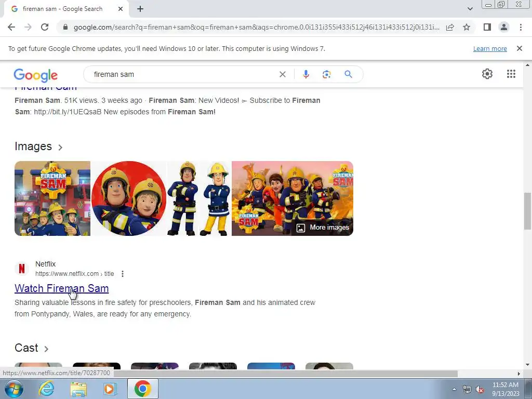Image resolution: width=532 pixels, height=399 pixels.
Task: Click Chrome icon in taskbar
Action: point(143,389)
